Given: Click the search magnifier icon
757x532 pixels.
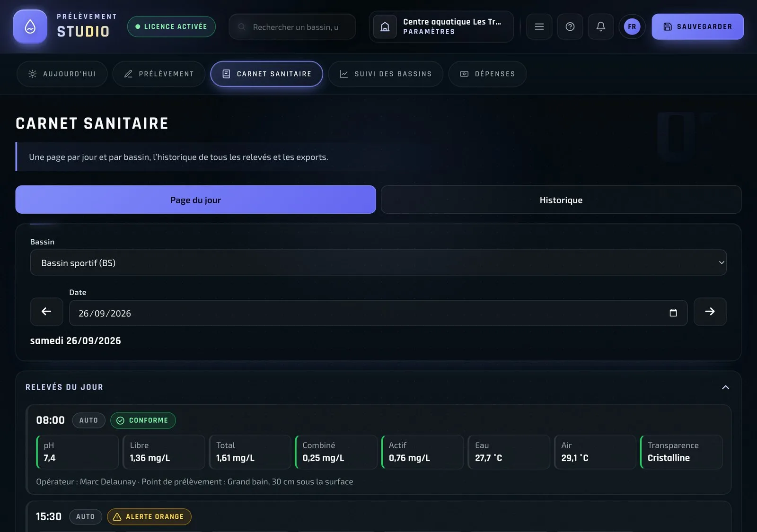Looking at the screenshot, I should coord(242,27).
